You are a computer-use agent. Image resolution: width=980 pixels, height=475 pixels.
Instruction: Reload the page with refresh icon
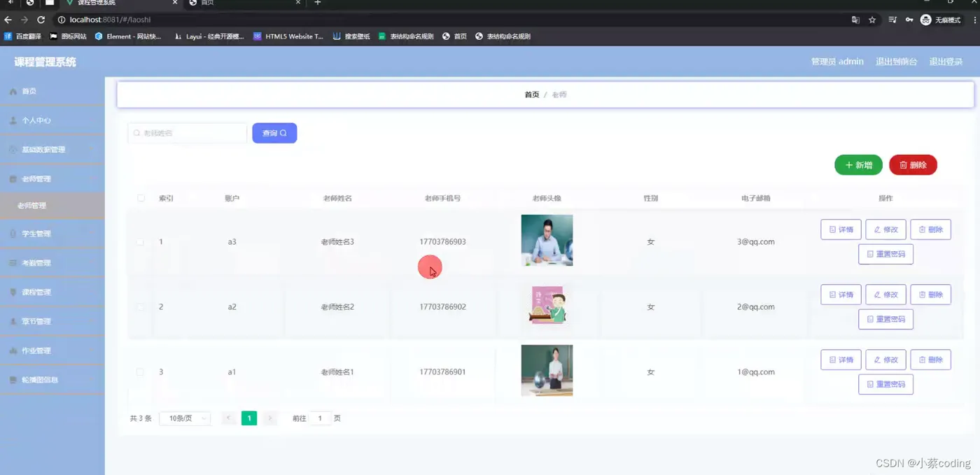[x=41, y=20]
